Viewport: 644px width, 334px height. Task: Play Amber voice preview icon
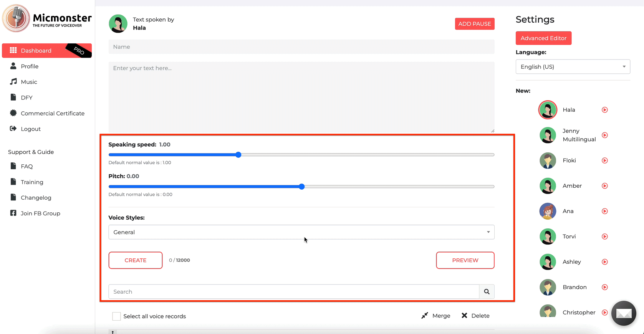click(604, 186)
